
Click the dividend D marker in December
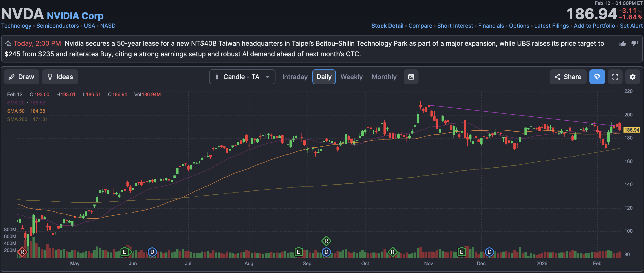click(489, 252)
